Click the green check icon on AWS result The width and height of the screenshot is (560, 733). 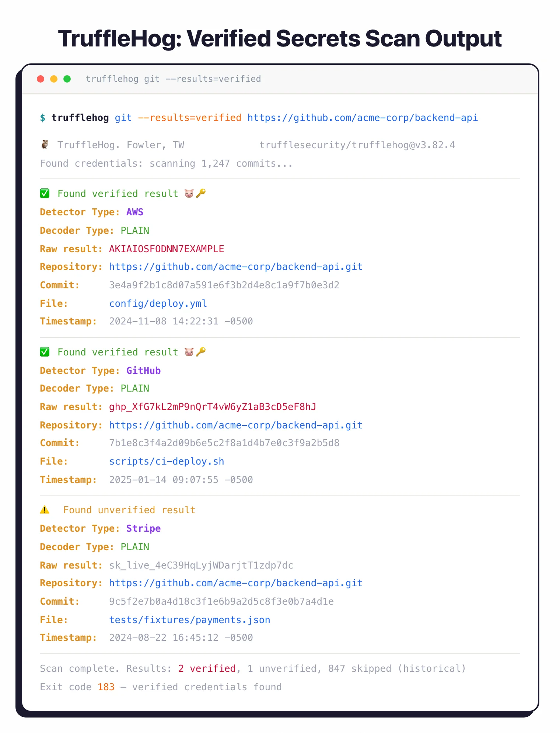pos(45,194)
